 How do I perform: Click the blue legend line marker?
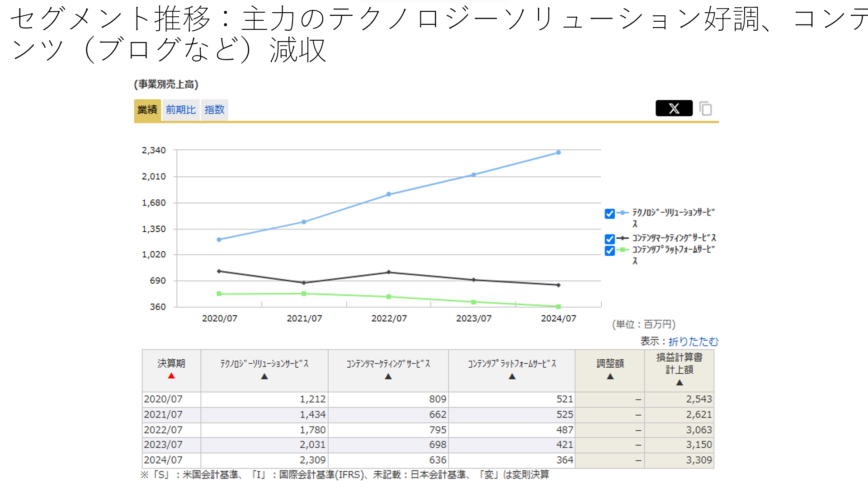click(x=623, y=213)
